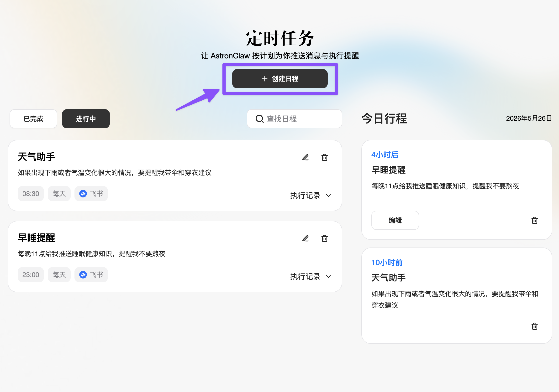Open 早睡提醒 title in left task list
This screenshot has height=392, width=559.
tap(37, 237)
